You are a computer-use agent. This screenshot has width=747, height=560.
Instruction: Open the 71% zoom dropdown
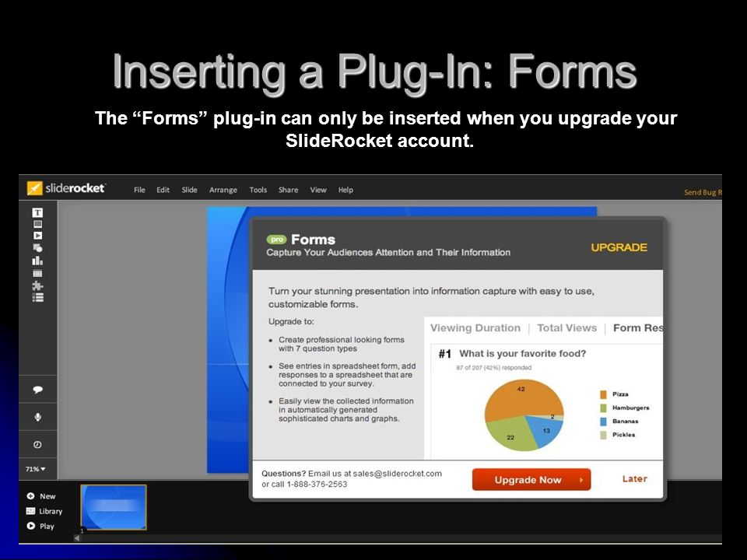pyautogui.click(x=36, y=469)
